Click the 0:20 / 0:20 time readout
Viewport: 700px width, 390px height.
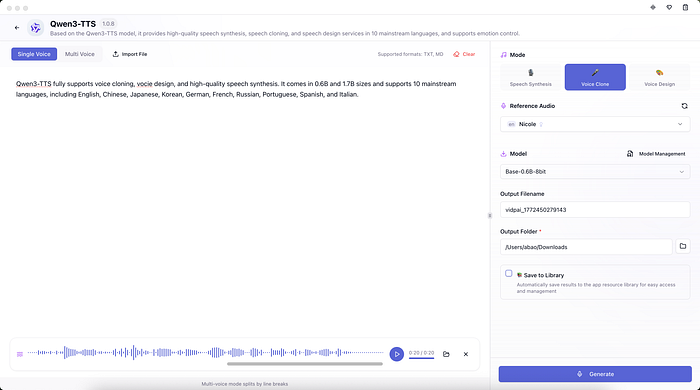[x=421, y=353]
